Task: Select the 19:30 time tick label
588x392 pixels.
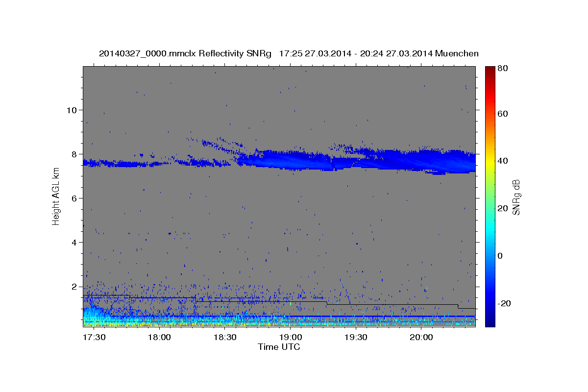Action: [x=355, y=337]
